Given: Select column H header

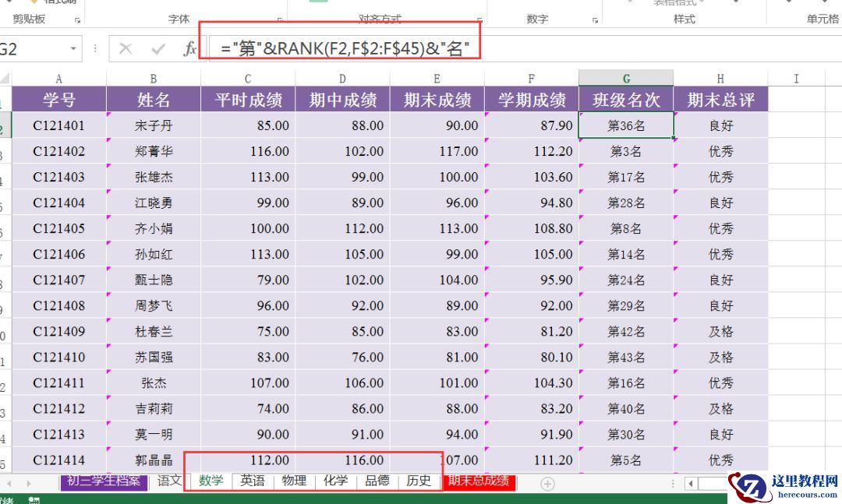Looking at the screenshot, I should [720, 79].
